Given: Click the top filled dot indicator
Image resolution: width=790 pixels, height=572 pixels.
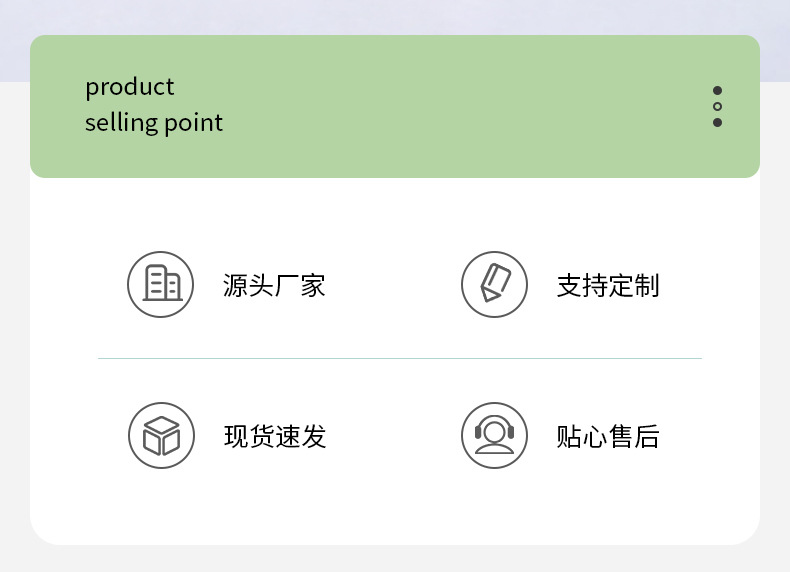Looking at the screenshot, I should click(717, 90).
